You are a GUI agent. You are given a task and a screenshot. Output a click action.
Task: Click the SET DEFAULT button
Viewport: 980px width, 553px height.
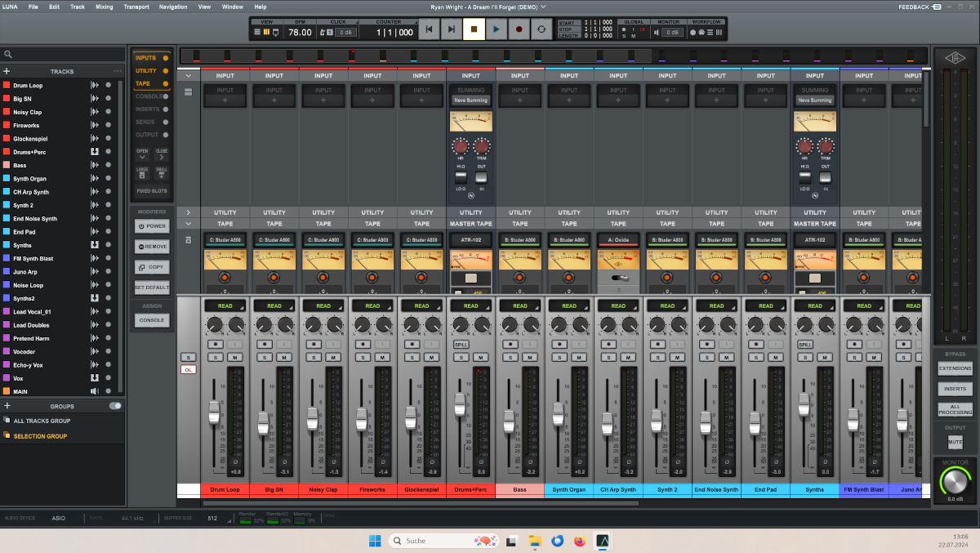(x=152, y=288)
